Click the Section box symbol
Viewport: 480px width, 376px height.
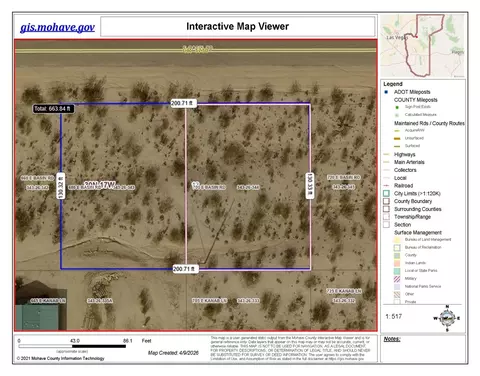(386, 225)
